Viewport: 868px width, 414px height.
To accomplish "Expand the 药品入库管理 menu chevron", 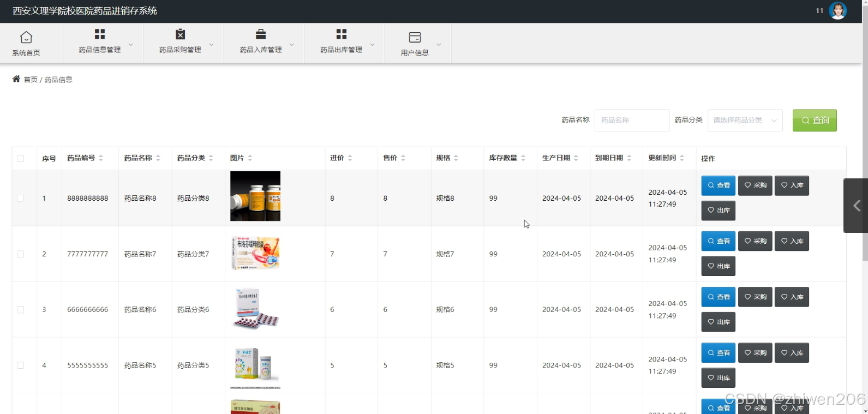I will tap(292, 44).
